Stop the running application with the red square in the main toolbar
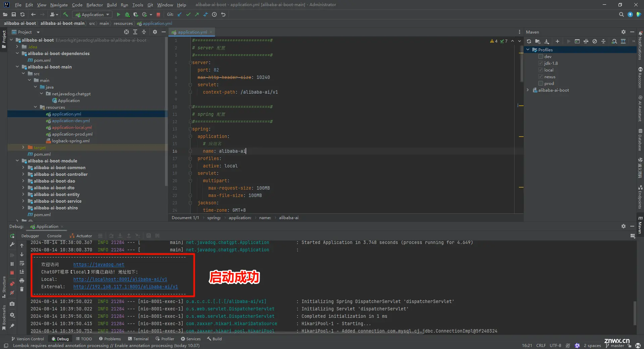Image resolution: width=644 pixels, height=349 pixels. tap(158, 14)
